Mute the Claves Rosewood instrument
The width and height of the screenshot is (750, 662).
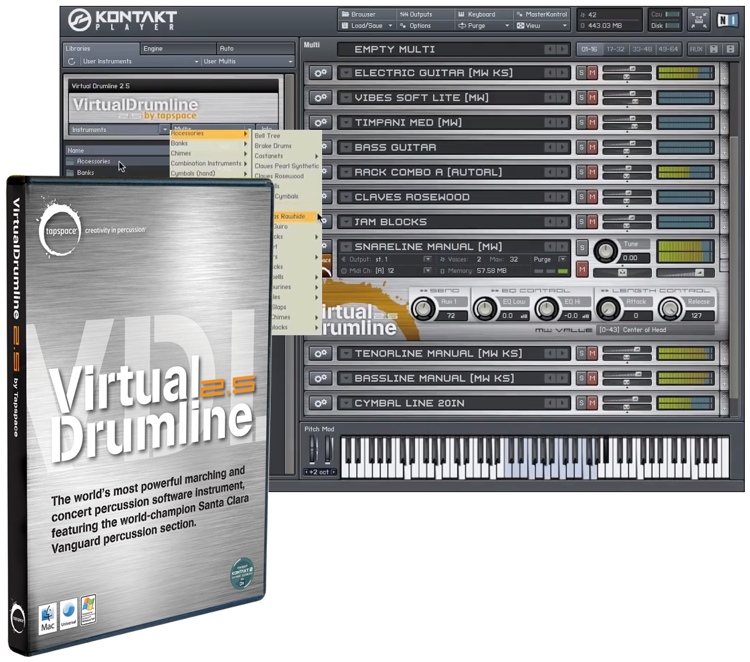click(592, 197)
